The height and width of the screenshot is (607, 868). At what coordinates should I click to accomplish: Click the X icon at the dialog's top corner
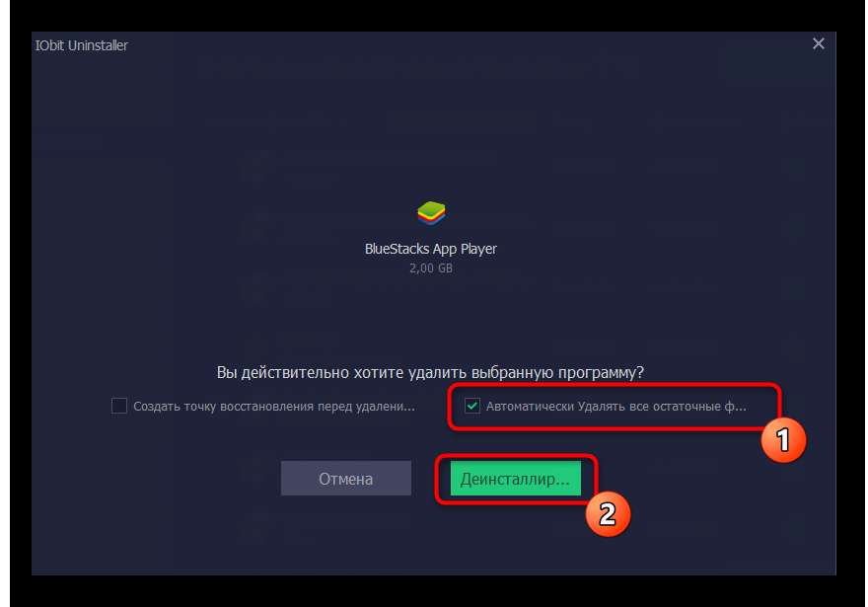tap(818, 43)
